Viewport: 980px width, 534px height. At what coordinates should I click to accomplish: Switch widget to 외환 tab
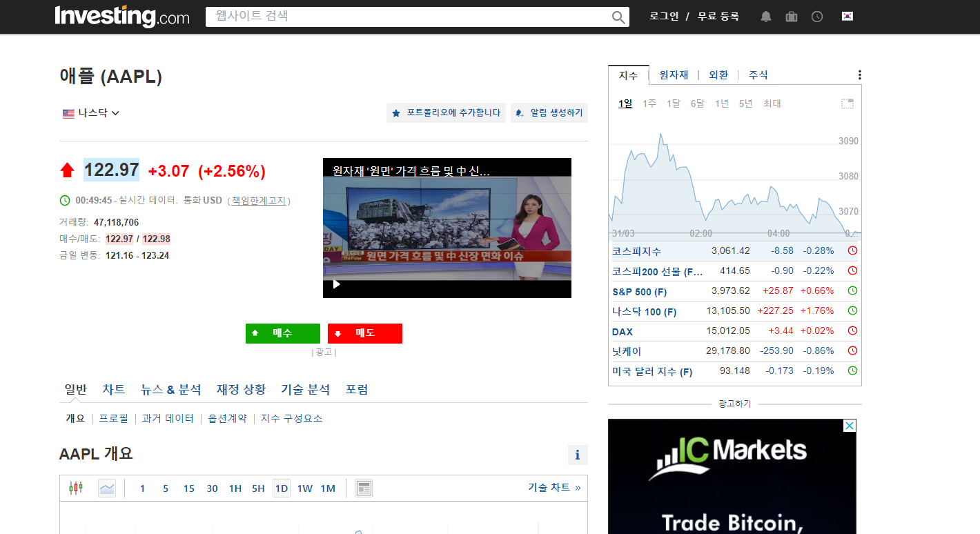(x=718, y=75)
